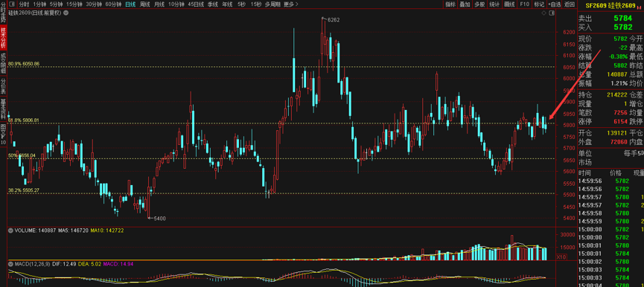Switch chart to 分时 view
Viewport: 644px width, 287px height.
click(24, 4)
